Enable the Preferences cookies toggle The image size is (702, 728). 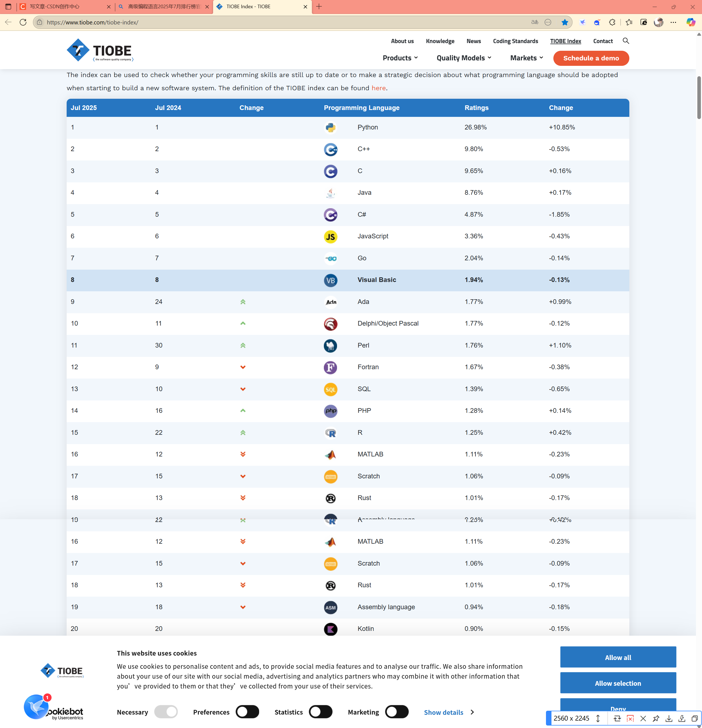(x=247, y=712)
